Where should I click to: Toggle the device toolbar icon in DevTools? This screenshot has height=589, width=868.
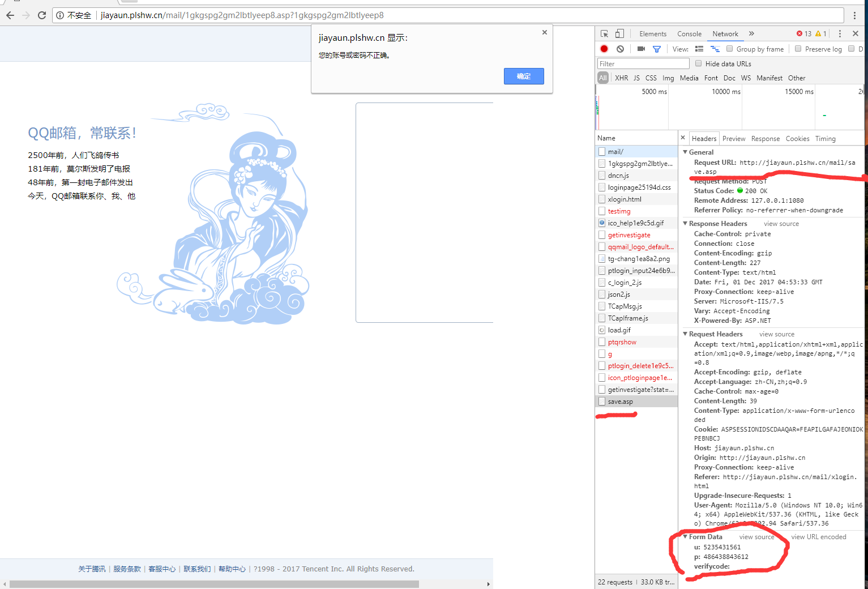(619, 33)
